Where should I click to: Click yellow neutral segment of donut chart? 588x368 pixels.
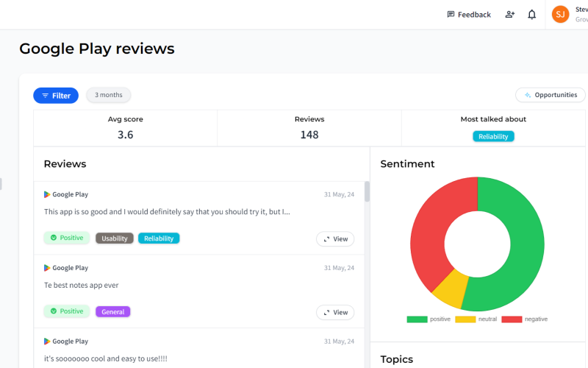click(452, 289)
